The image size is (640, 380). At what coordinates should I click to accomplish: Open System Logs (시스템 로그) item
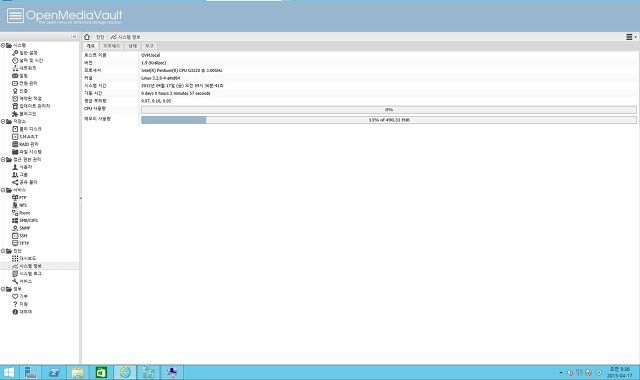click(x=27, y=273)
